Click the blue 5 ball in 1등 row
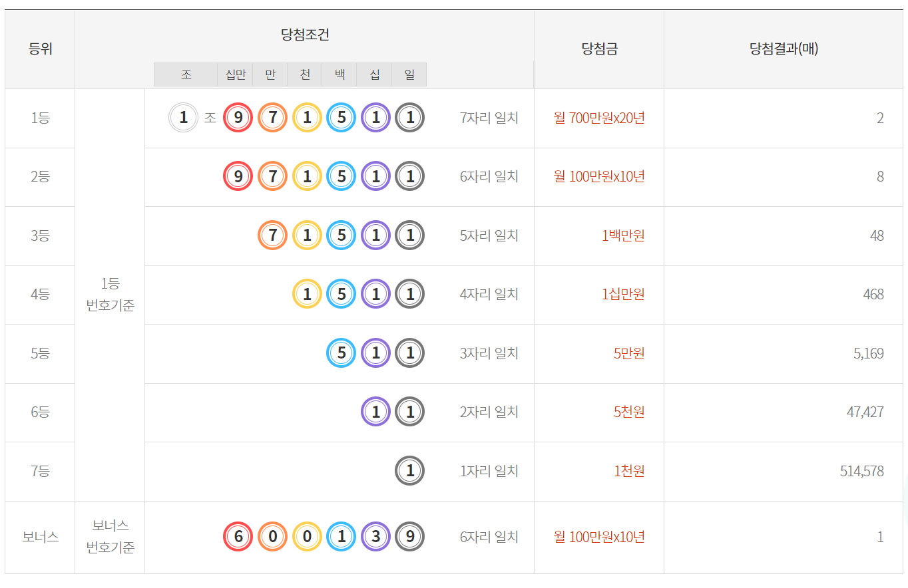The width and height of the screenshot is (908, 588). tap(341, 118)
